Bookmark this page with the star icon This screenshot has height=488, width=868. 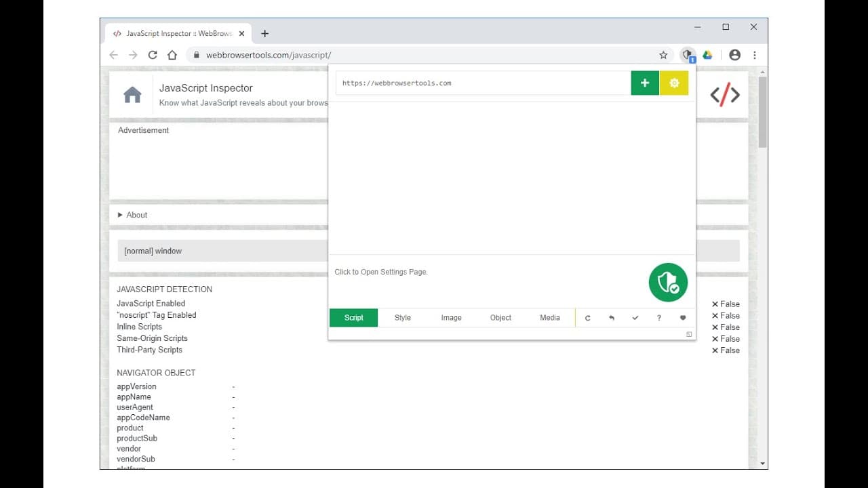point(663,55)
